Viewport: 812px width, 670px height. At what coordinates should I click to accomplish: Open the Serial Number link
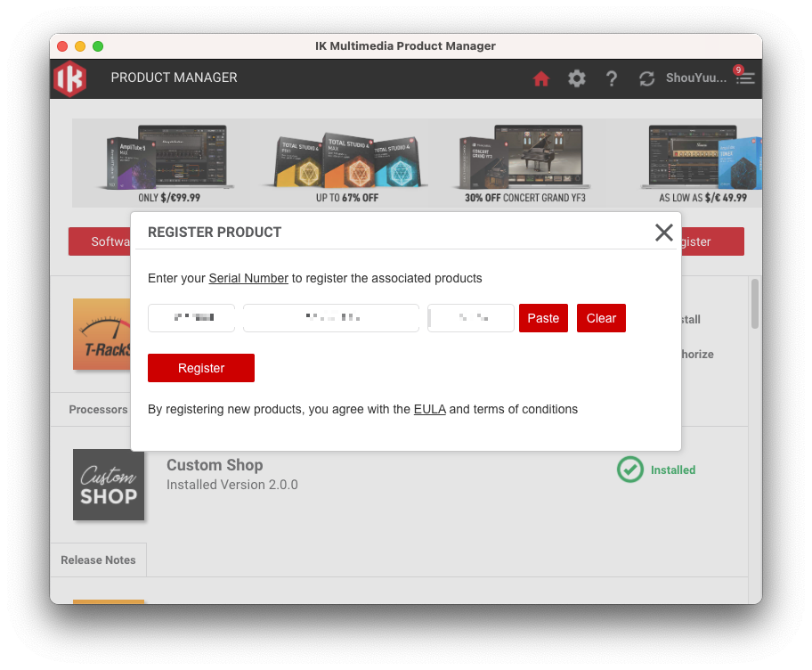tap(248, 278)
